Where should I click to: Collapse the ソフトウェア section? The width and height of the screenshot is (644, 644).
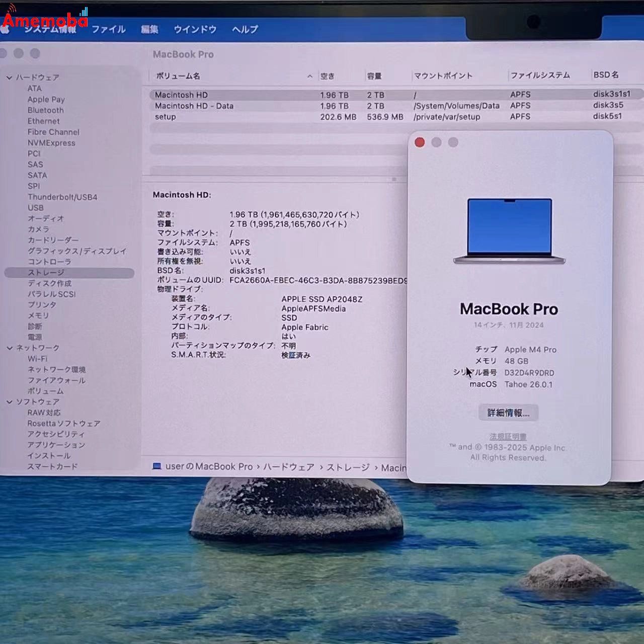10,401
